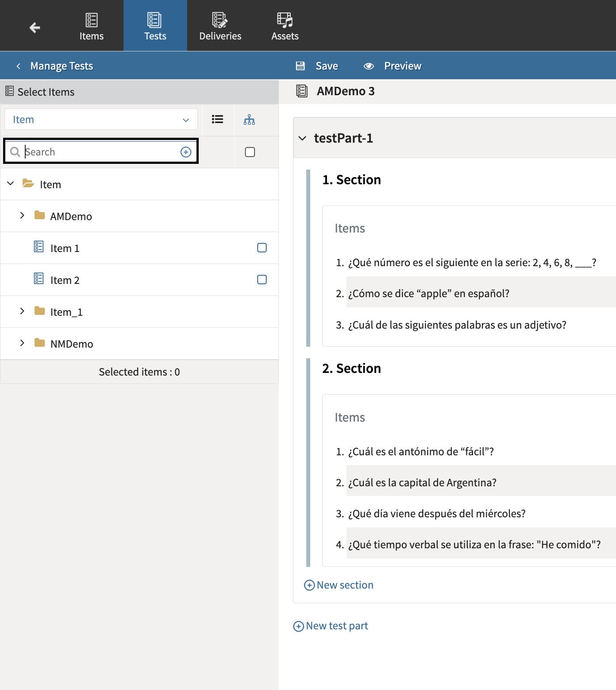This screenshot has width=616, height=690.
Task: Open the Deliveries tab
Action: click(x=220, y=27)
